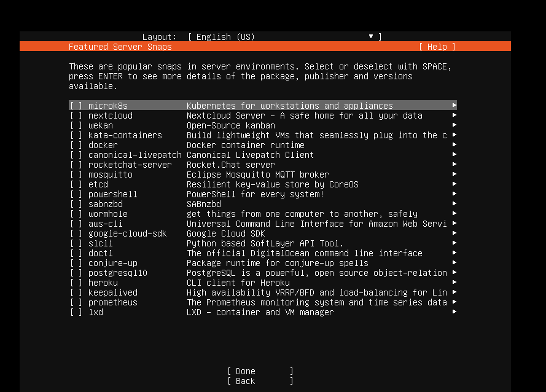Viewport: 546px width, 392px height.
Task: Toggle the sabnzbd checkbox
Action: tap(76, 204)
